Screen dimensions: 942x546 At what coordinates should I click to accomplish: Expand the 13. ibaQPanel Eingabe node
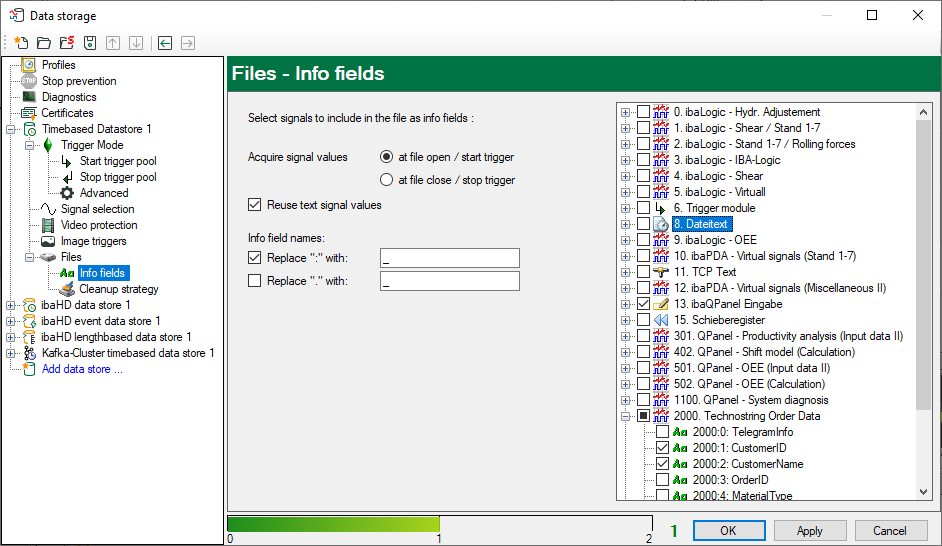click(x=625, y=304)
